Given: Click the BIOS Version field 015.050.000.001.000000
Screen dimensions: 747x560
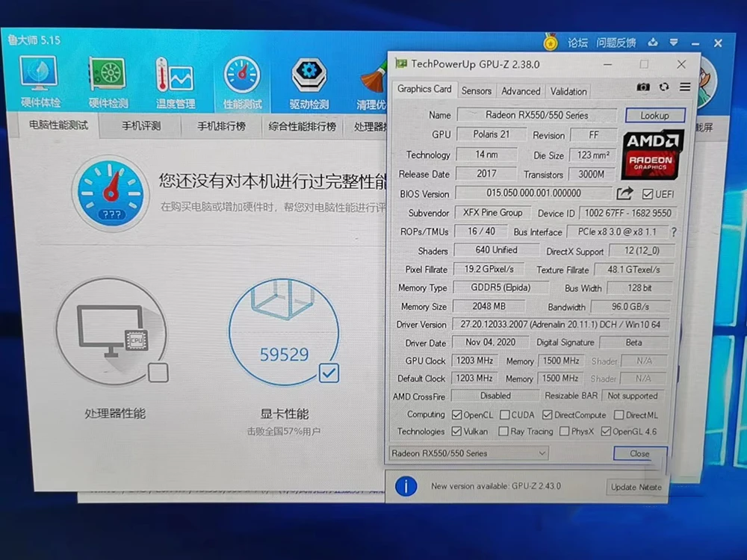Looking at the screenshot, I should coord(533,193).
